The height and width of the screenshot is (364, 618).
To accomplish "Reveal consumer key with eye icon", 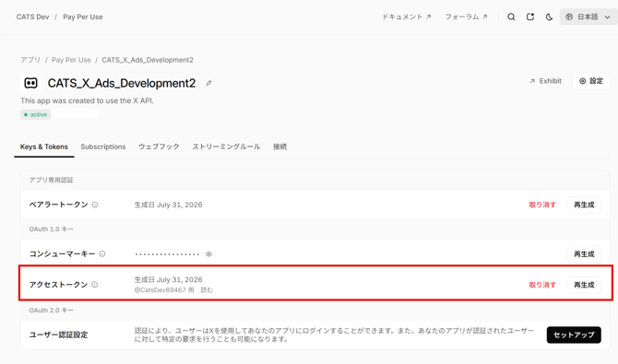I will 208,254.
